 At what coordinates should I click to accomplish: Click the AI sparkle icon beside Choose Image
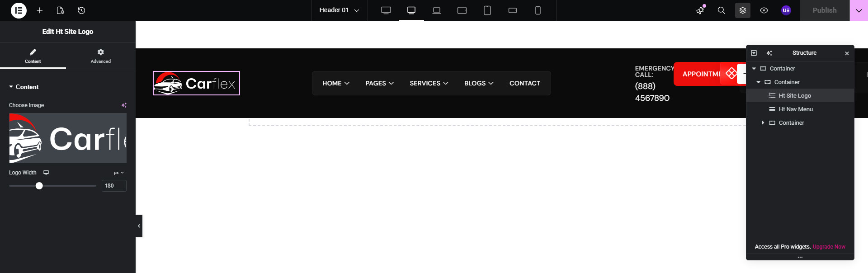tap(124, 105)
